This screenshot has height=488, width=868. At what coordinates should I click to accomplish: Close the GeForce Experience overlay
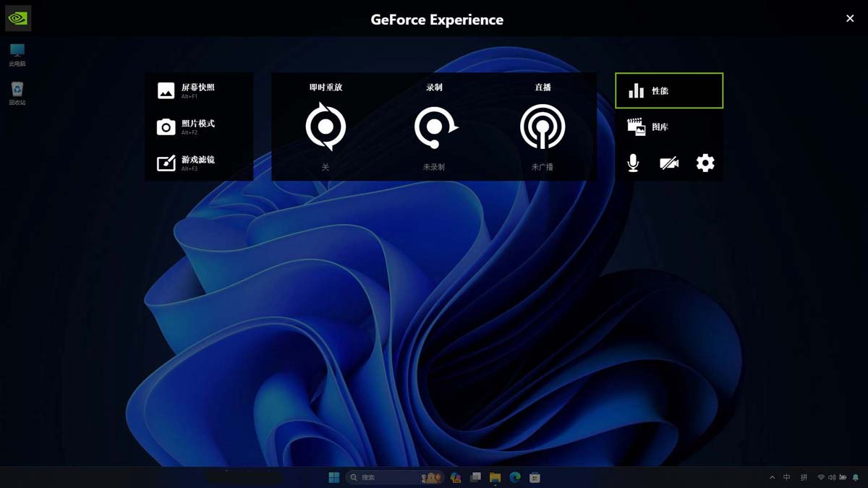pos(850,18)
